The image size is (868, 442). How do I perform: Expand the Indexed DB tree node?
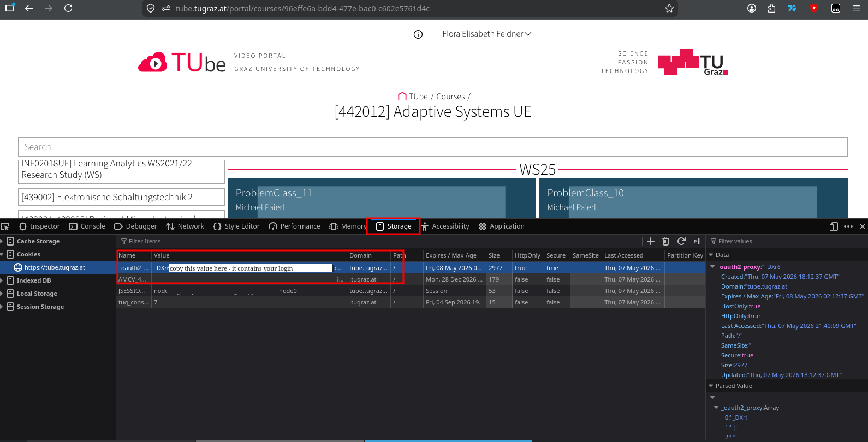pos(2,280)
